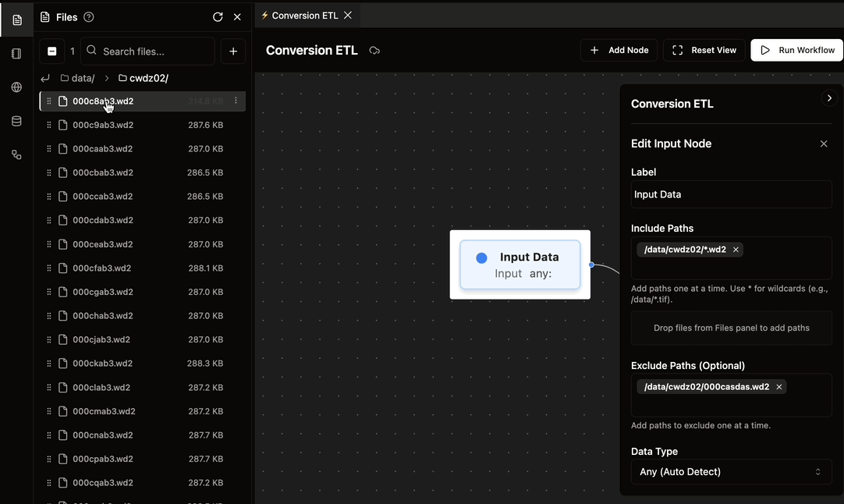Click the Reset View button
This screenshot has height=504, width=844.
point(704,50)
